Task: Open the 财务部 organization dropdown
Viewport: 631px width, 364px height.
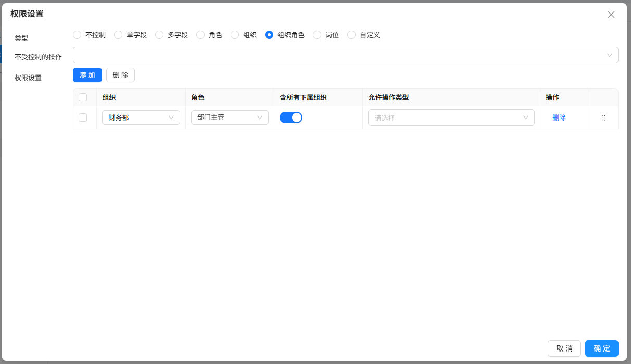Action: point(141,118)
